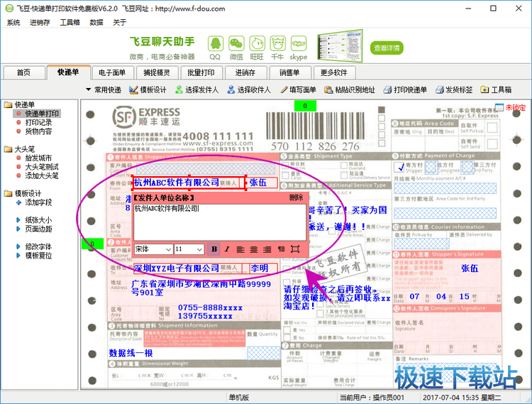Open the 系统 menu
The width and height of the screenshot is (532, 404).
click(x=13, y=23)
